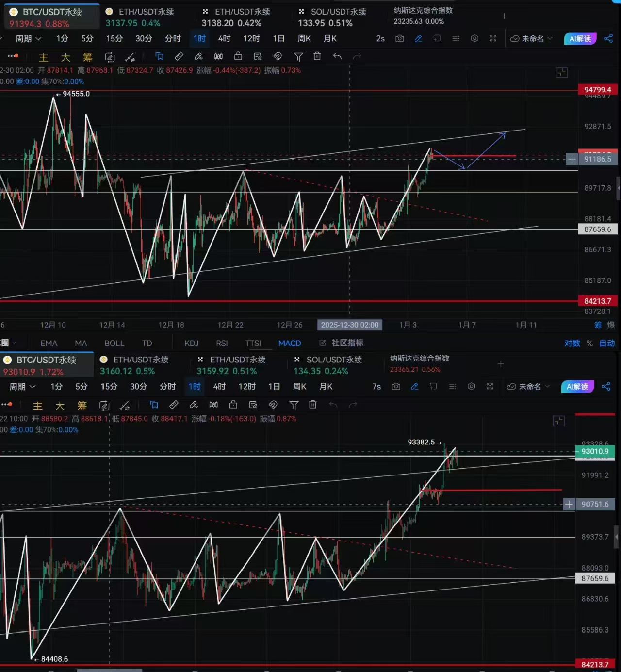Click 筹 chip distribution button in lower toolbar
The image size is (621, 672).
click(x=82, y=405)
